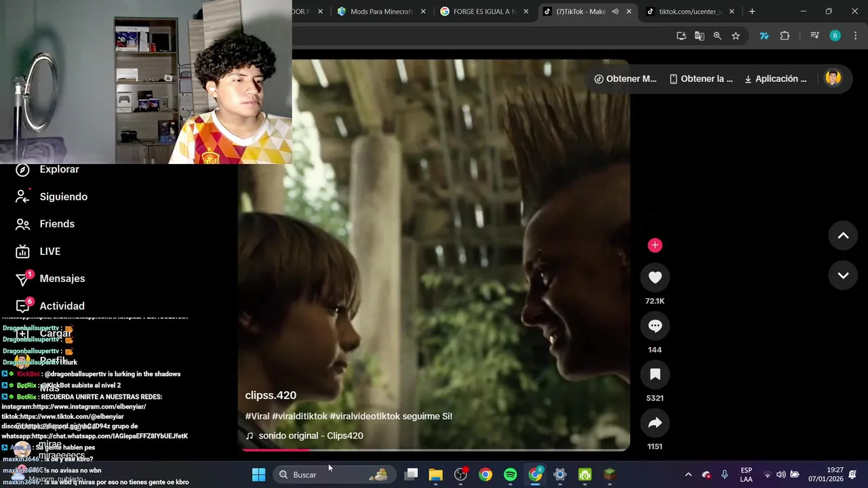Screen dimensions: 868x488
Task: Open the Minecraft block icon on the taskbar
Action: click(x=610, y=474)
